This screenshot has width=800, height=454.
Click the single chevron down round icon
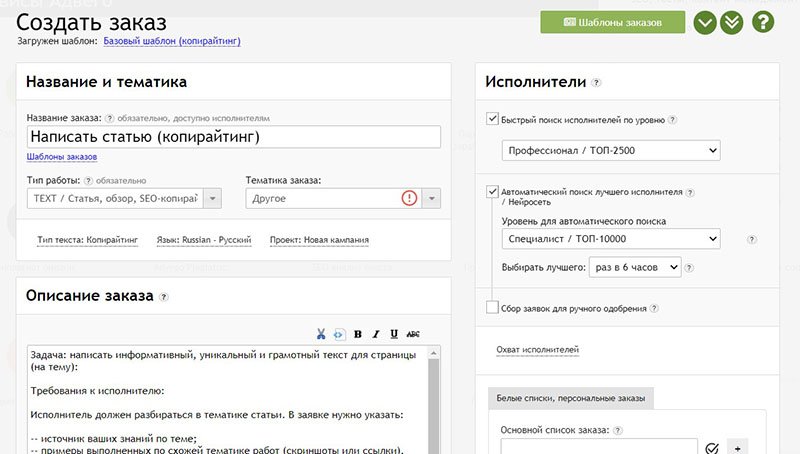tap(705, 22)
